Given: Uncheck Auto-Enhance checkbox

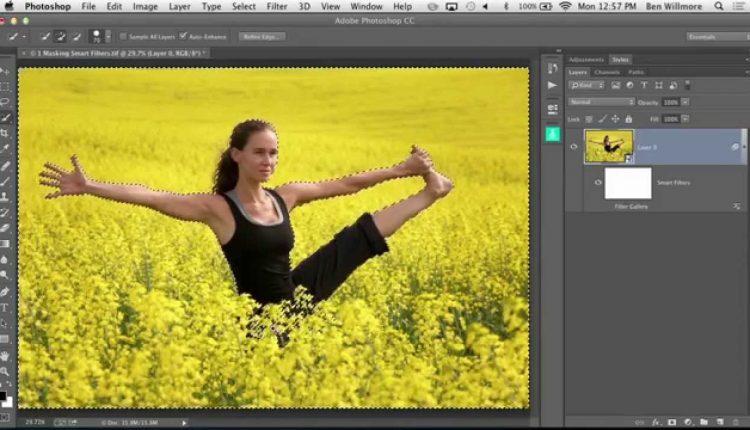Looking at the screenshot, I should point(183,36).
